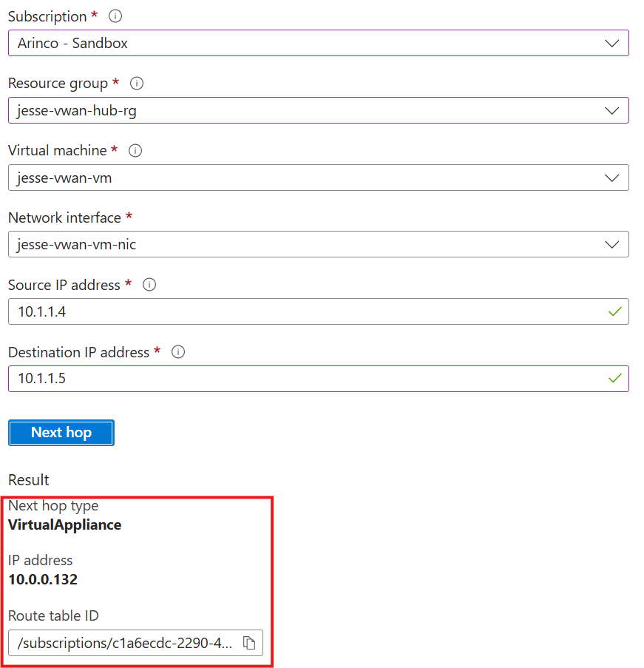Click the info icon beside Resource group
The image size is (644, 668).
tap(137, 84)
